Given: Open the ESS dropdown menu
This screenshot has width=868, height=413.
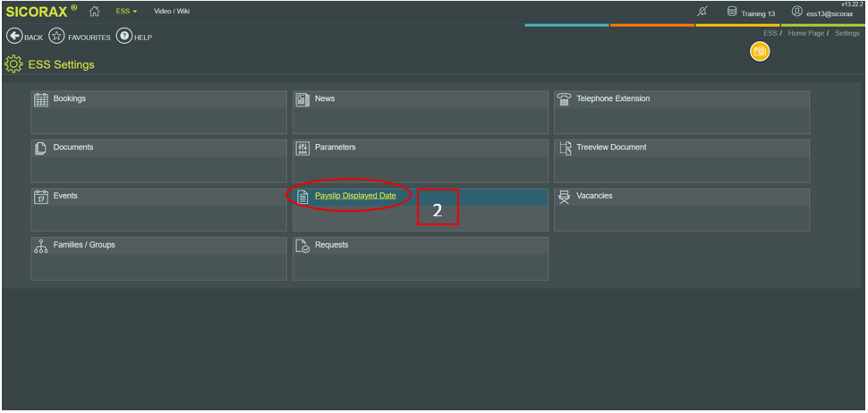Looking at the screenshot, I should click(126, 12).
